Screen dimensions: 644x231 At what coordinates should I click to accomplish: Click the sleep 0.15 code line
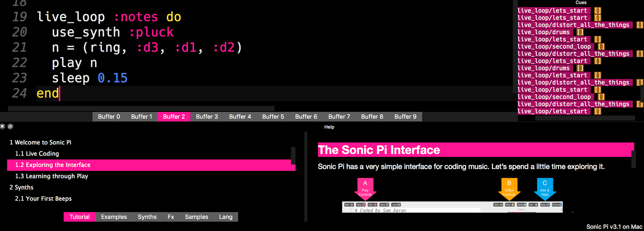click(x=90, y=78)
